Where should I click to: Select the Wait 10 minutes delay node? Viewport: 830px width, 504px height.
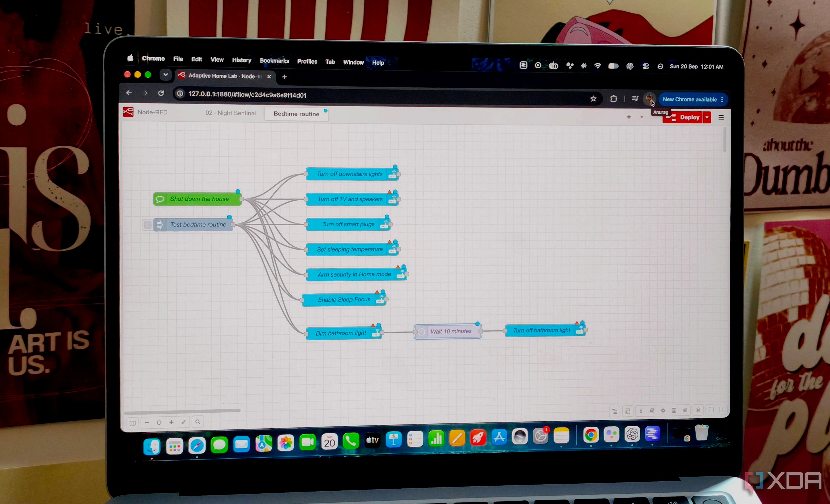(448, 331)
